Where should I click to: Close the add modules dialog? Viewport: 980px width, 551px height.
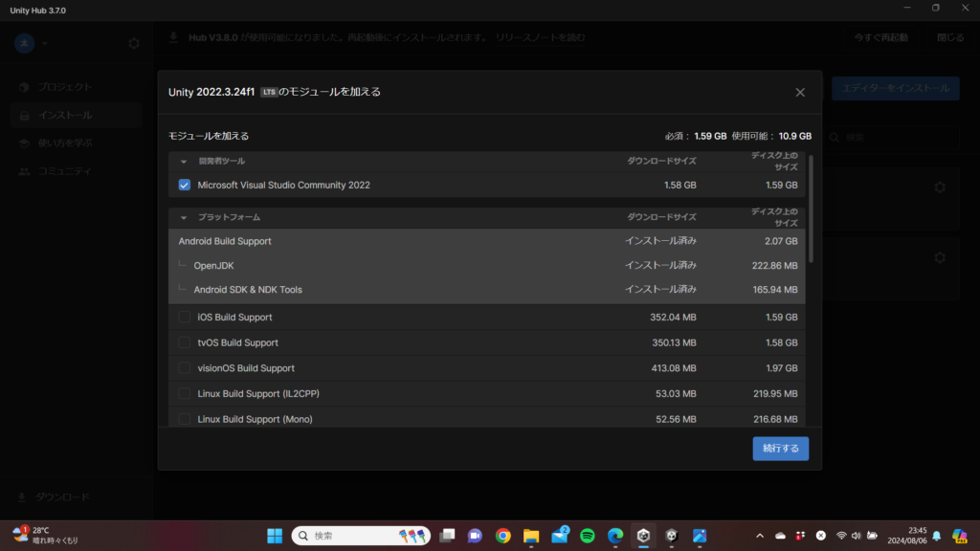pos(800,93)
